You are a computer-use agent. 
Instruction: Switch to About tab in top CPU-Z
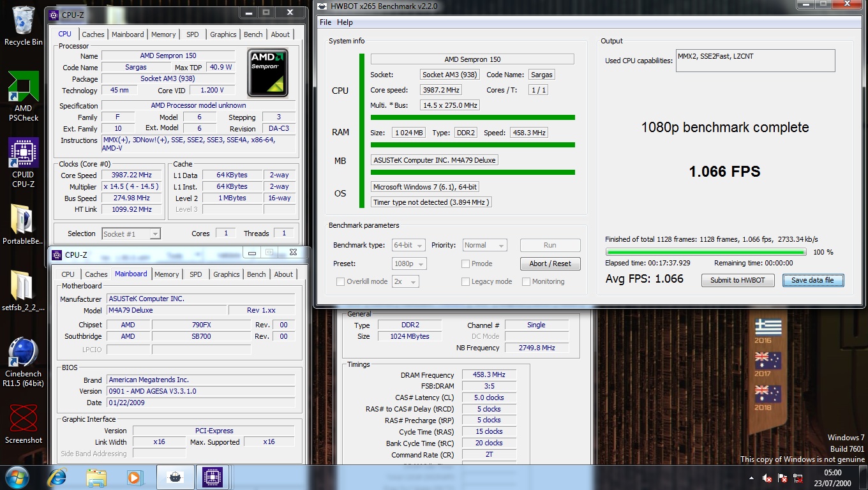tap(280, 34)
